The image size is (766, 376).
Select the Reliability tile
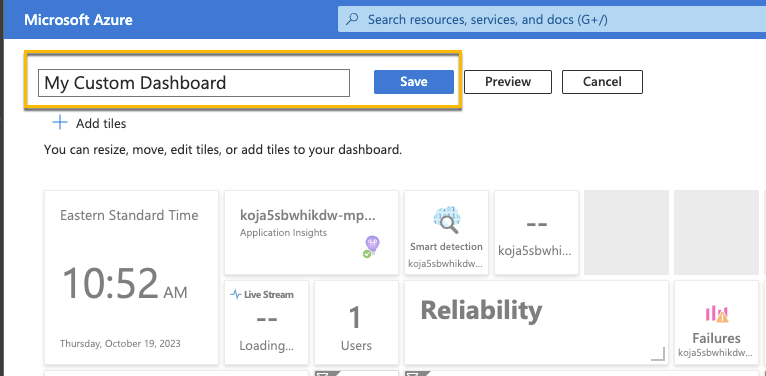[536, 322]
